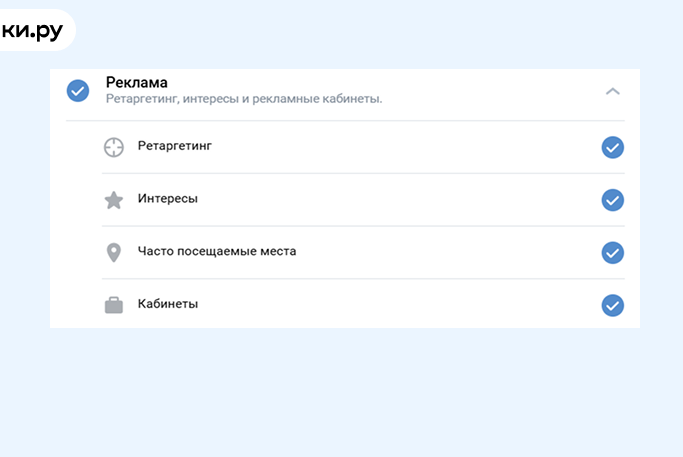This screenshot has height=457, width=683.
Task: Click the divider line under the Реклама header
Action: coord(344,121)
